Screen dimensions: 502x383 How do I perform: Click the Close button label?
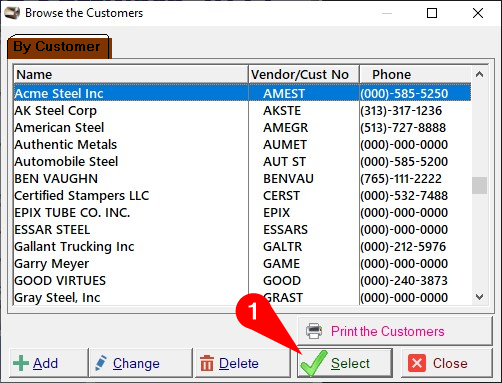click(x=450, y=363)
